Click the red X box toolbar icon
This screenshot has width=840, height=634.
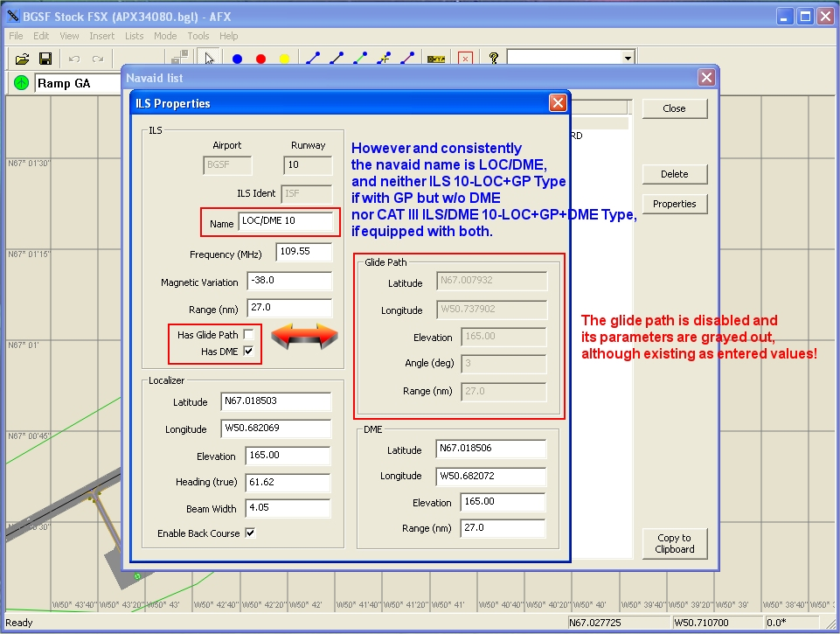[465, 59]
